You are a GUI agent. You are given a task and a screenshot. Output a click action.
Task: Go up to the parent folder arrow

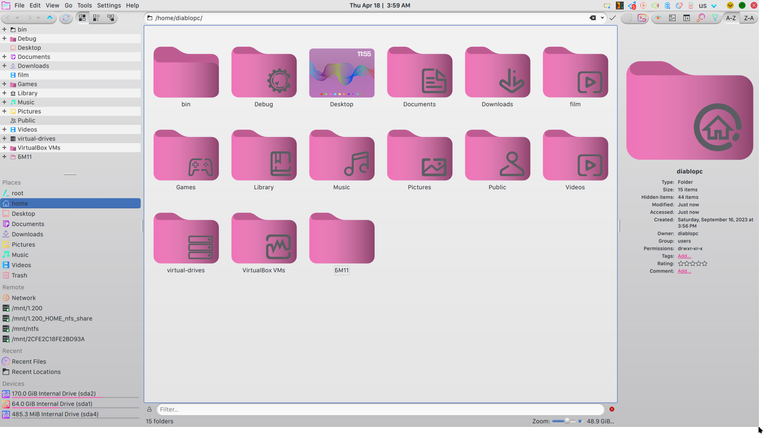50,18
